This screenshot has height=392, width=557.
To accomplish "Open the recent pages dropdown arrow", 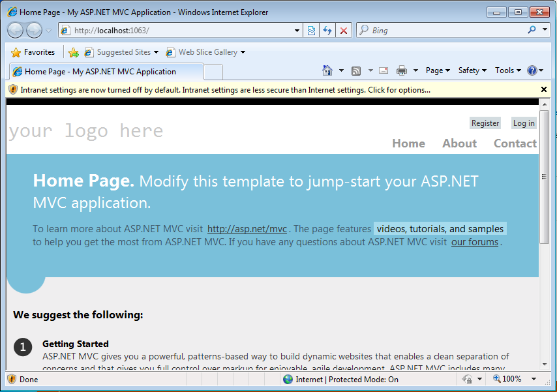I will click(49, 31).
